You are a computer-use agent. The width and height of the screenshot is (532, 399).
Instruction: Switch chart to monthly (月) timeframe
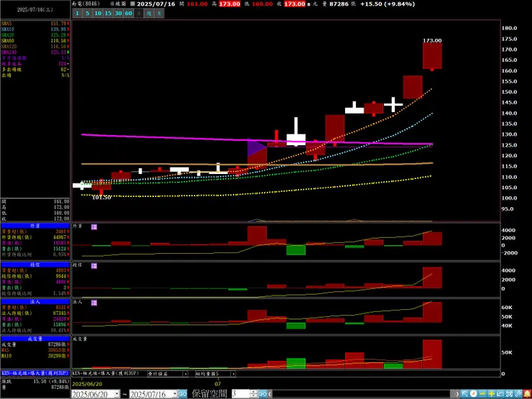(x=160, y=13)
